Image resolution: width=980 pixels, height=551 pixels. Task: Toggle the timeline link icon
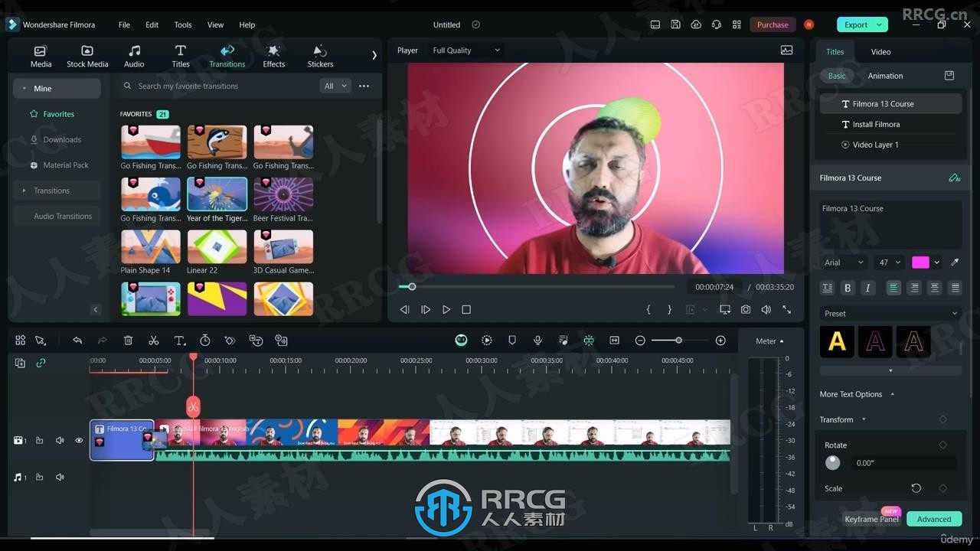(41, 364)
